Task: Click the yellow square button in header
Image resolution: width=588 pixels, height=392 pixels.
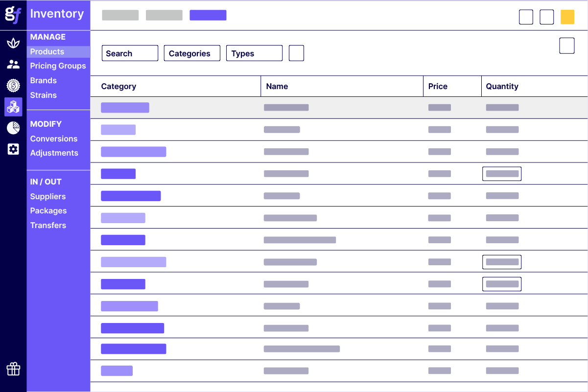Action: (567, 17)
